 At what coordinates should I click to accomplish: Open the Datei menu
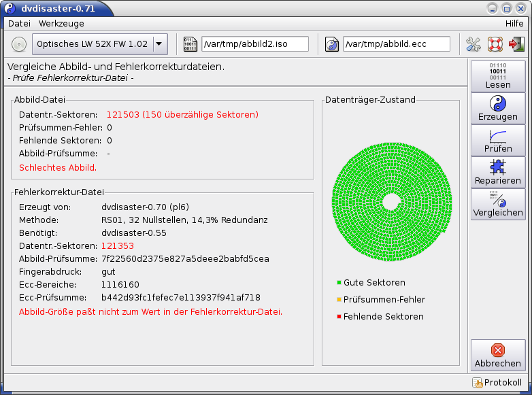pyautogui.click(x=19, y=23)
